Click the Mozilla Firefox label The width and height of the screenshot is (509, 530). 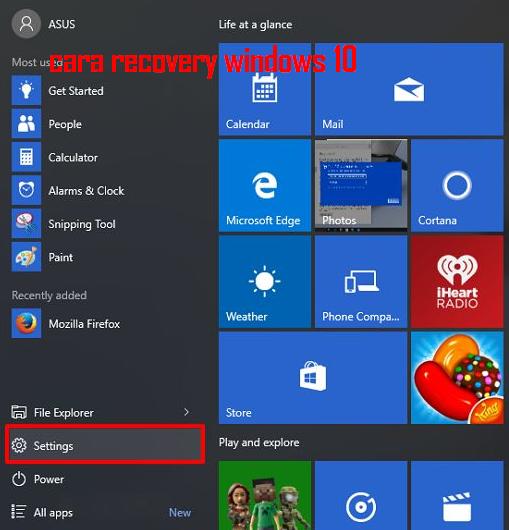[84, 324]
